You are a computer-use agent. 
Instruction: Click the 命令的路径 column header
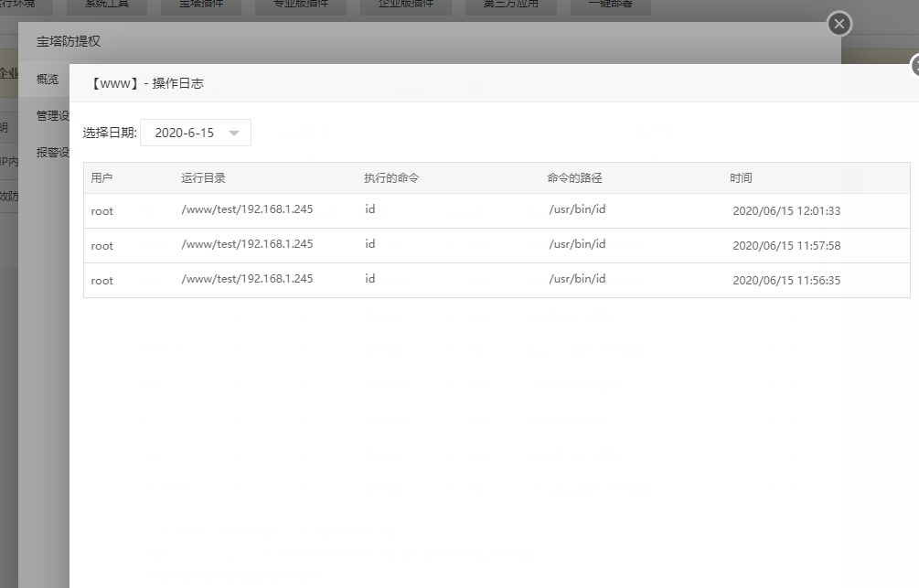[x=574, y=178]
